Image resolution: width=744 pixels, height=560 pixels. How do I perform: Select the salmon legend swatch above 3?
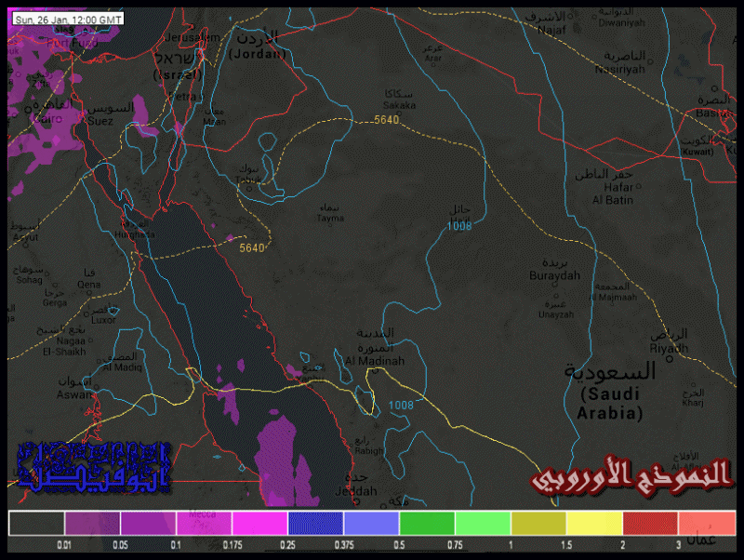[707, 523]
